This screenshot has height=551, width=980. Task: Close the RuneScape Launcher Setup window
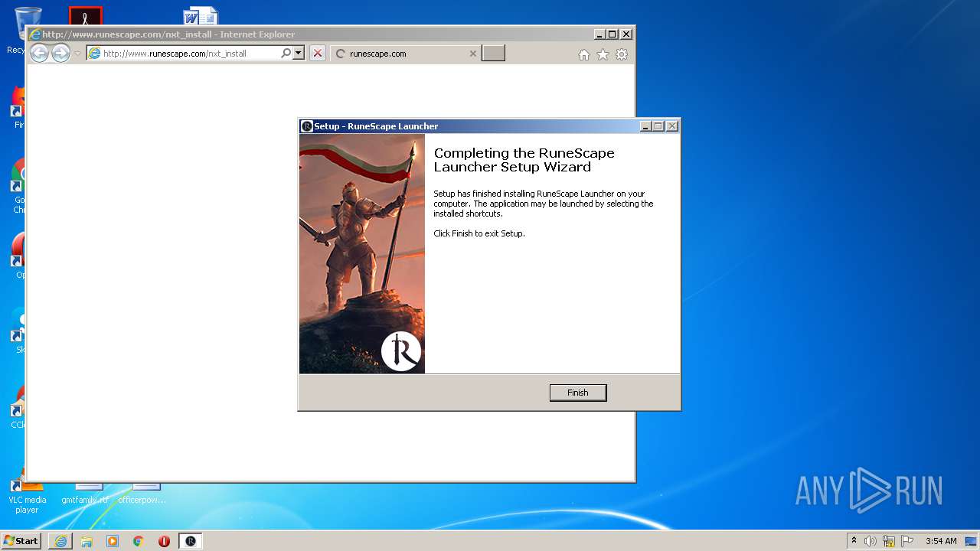672,126
